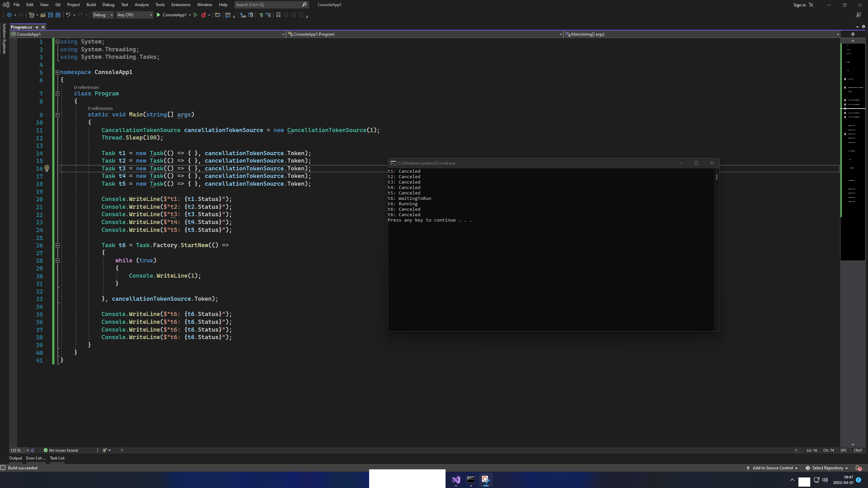Open the Extensions menu
This screenshot has height=488, width=868.
pyautogui.click(x=181, y=5)
